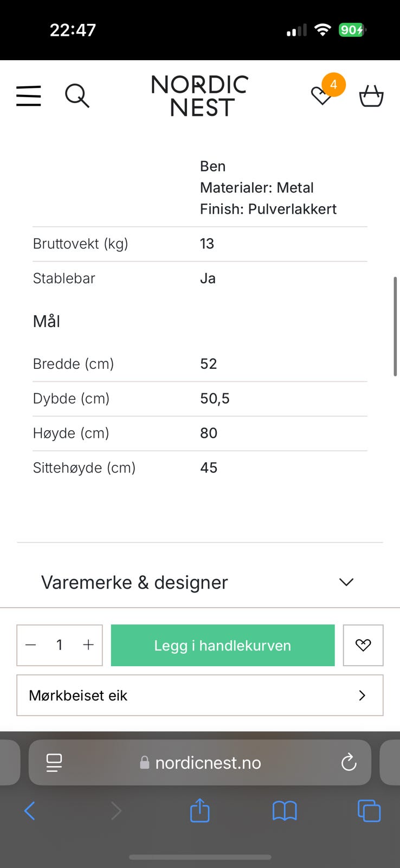
Task: Increase quantity with plus button
Action: tap(88, 645)
